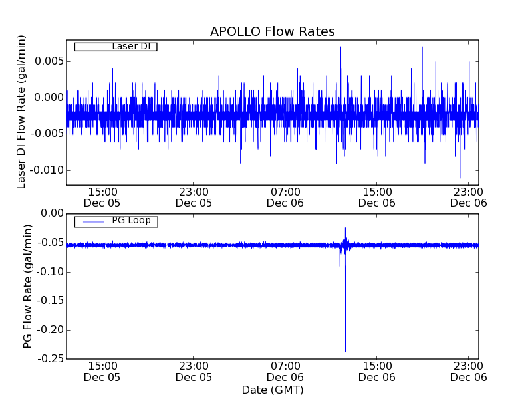This screenshot has width=532, height=399.
Task: Select the 0.00 tick label on PG axis
Action: click(53, 213)
